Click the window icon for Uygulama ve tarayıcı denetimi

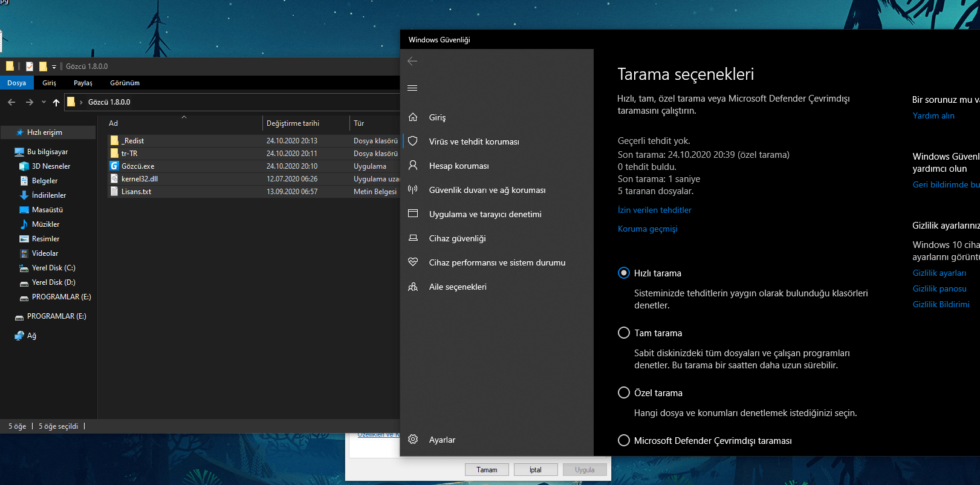coord(413,213)
